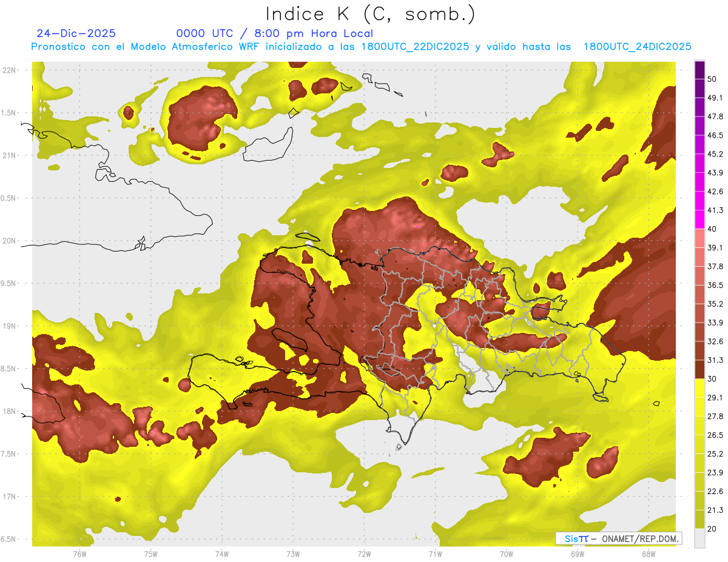The image size is (728, 562).
Task: Click the "30" value on the color scale
Action: pos(712,379)
